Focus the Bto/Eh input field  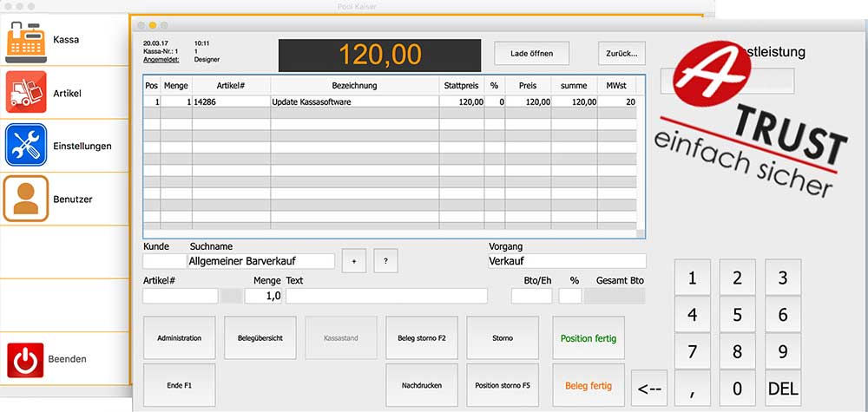pyautogui.click(x=531, y=296)
